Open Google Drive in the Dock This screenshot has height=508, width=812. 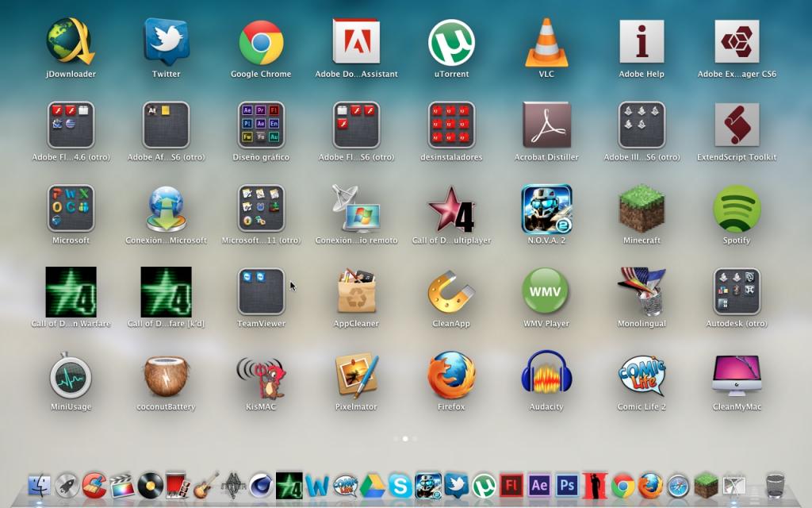373,487
